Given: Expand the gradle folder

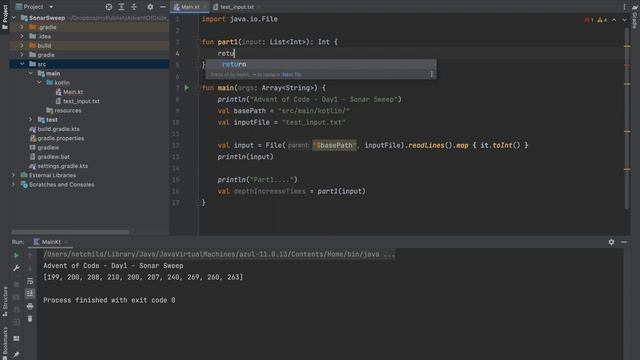Looking at the screenshot, I should (22, 55).
